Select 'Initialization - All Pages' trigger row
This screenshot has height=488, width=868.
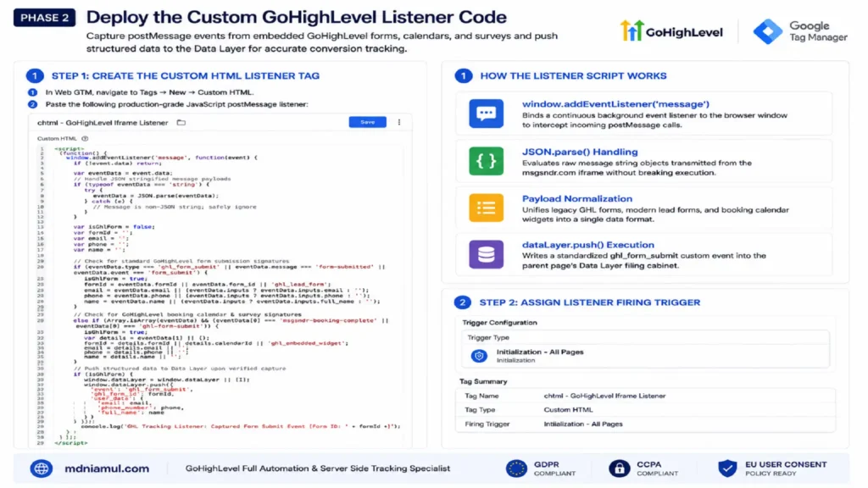click(645, 356)
